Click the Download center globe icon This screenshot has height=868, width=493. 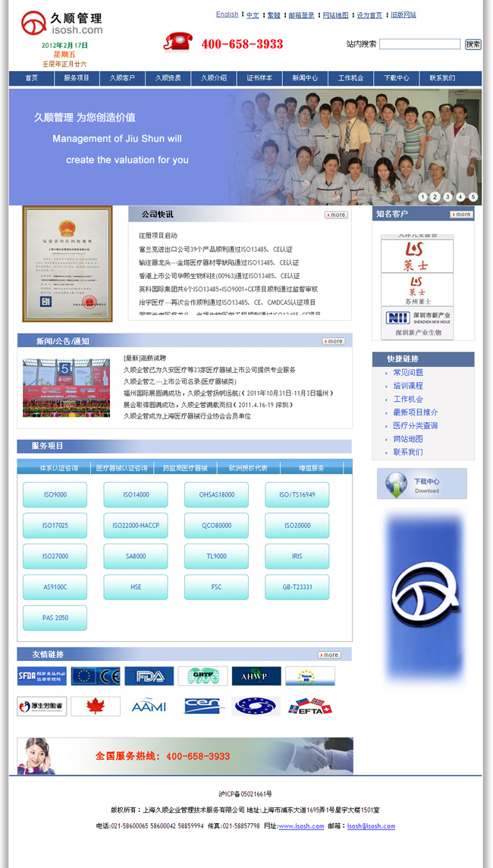tap(397, 484)
